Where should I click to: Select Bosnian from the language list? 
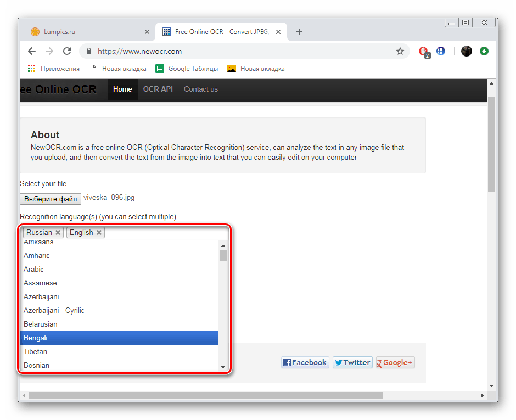tap(119, 365)
